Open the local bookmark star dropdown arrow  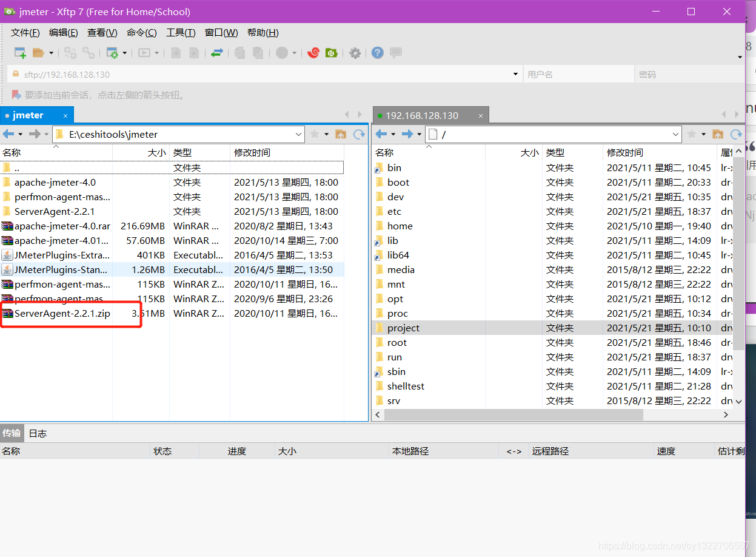tap(326, 134)
